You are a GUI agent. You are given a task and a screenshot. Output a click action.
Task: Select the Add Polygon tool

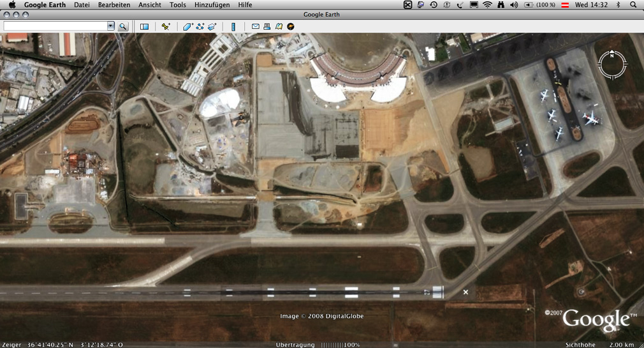[187, 26]
